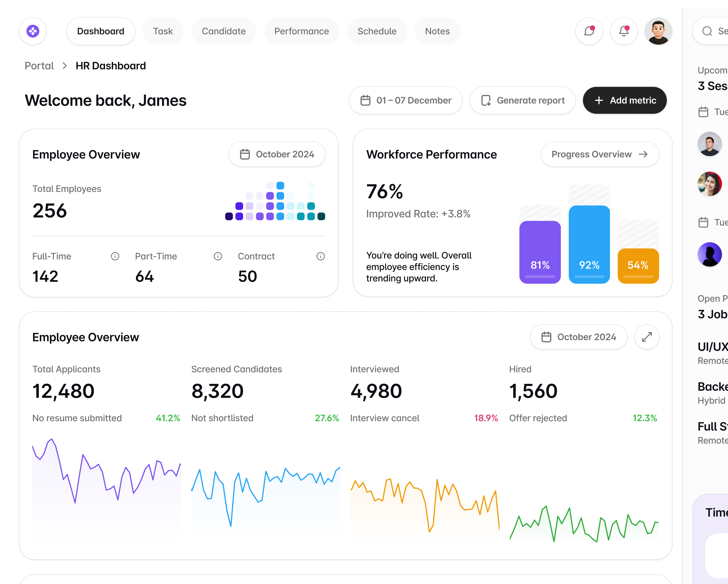
Task: Click the Contract info icon
Action: coord(321,256)
